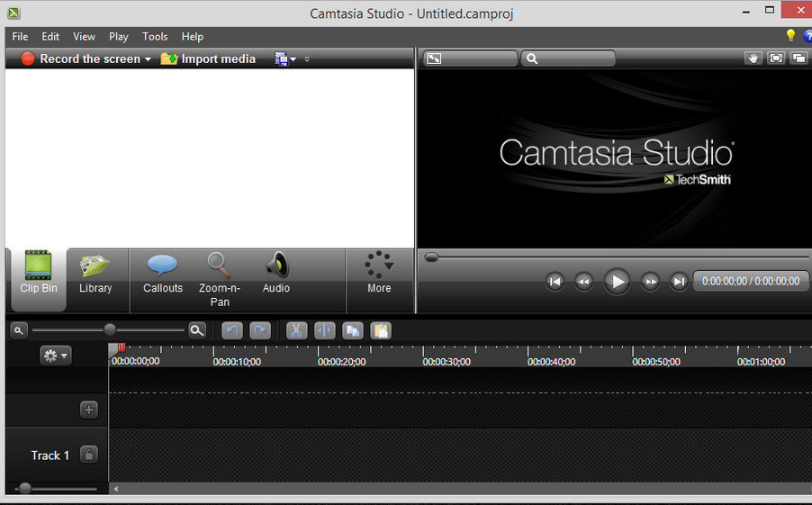
Task: Open the Help menu
Action: pyautogui.click(x=192, y=37)
